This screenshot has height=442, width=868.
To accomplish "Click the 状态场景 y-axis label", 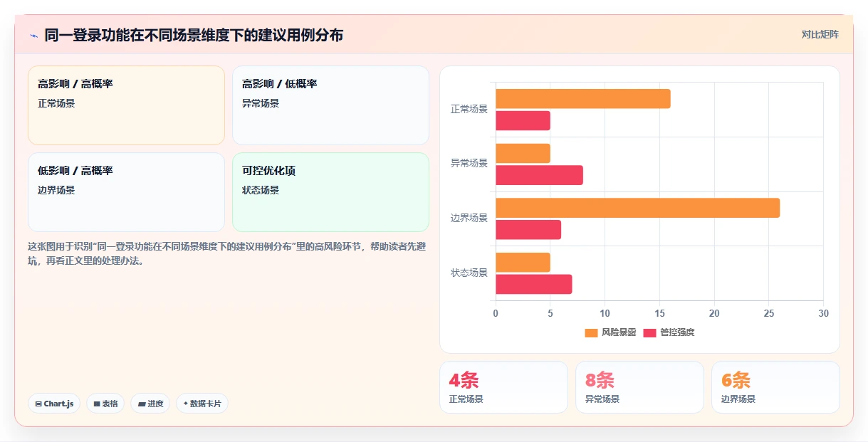I will tap(469, 273).
